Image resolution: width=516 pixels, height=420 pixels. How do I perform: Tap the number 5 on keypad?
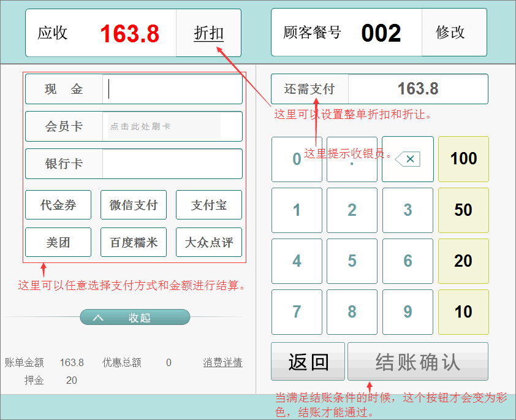point(352,261)
